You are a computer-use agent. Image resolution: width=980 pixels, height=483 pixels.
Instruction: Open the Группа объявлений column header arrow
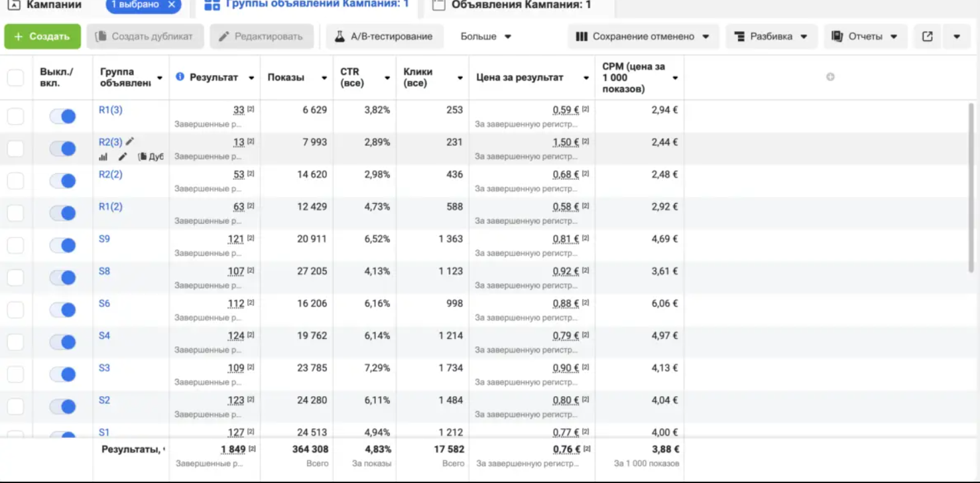160,78
